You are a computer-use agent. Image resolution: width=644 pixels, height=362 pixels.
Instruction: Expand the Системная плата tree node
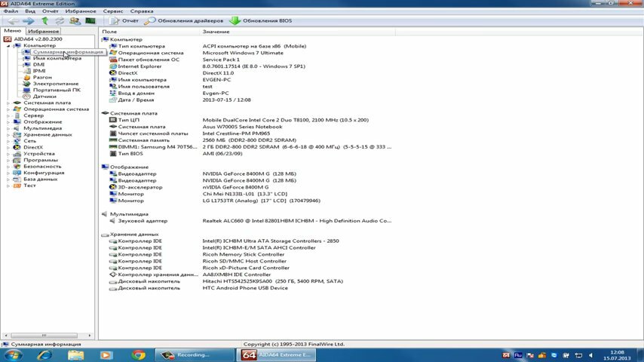pos(8,103)
